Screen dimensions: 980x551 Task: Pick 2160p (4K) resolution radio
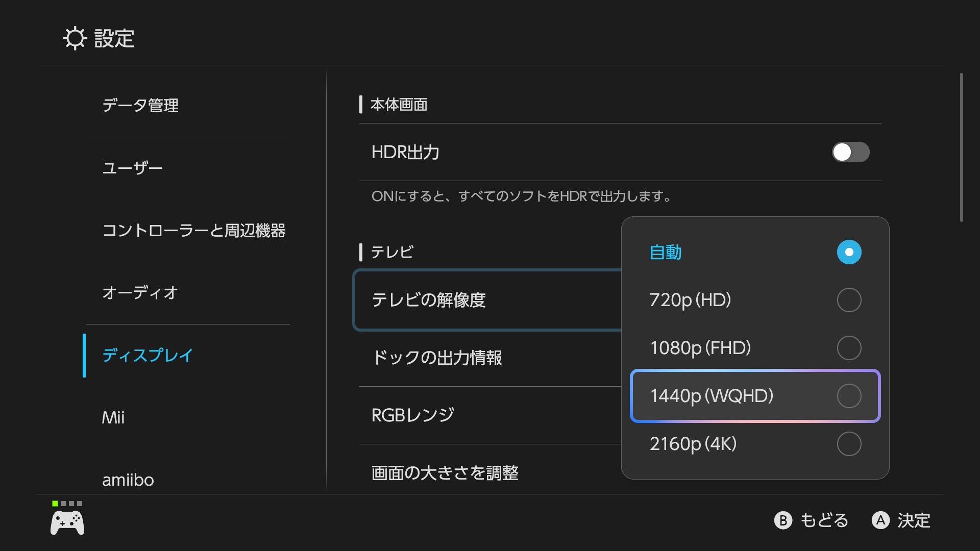[849, 444]
